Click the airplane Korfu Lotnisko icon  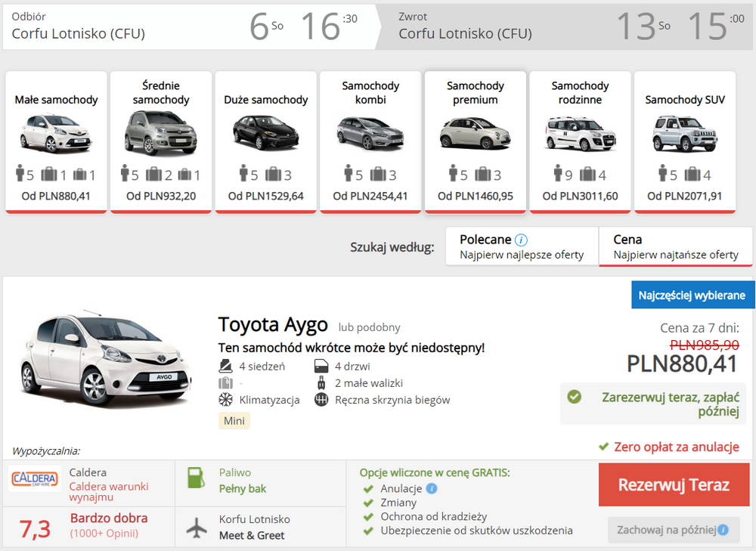[197, 528]
